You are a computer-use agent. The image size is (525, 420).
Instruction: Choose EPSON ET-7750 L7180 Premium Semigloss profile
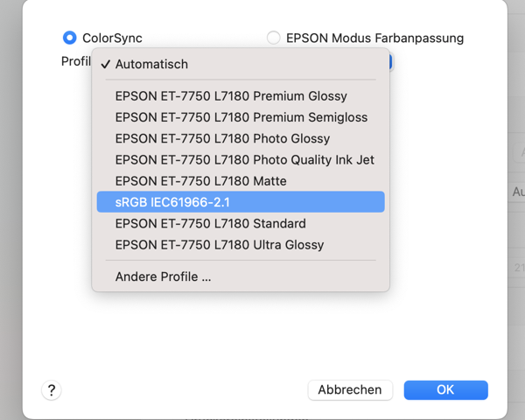(241, 117)
